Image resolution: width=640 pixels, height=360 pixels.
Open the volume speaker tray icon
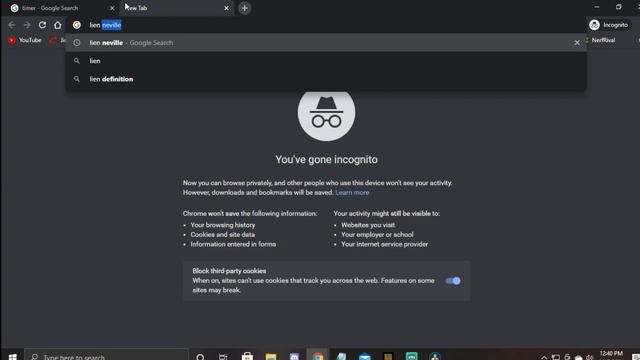point(589,357)
